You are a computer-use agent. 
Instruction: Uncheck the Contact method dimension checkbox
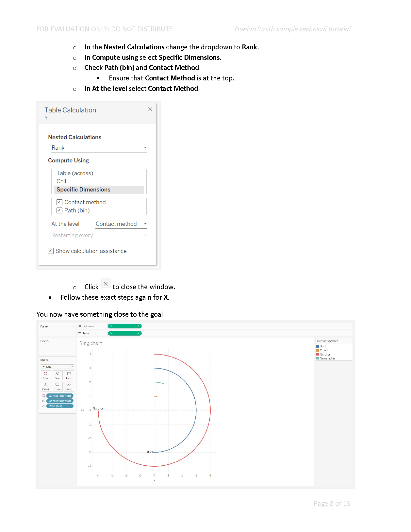point(59,202)
